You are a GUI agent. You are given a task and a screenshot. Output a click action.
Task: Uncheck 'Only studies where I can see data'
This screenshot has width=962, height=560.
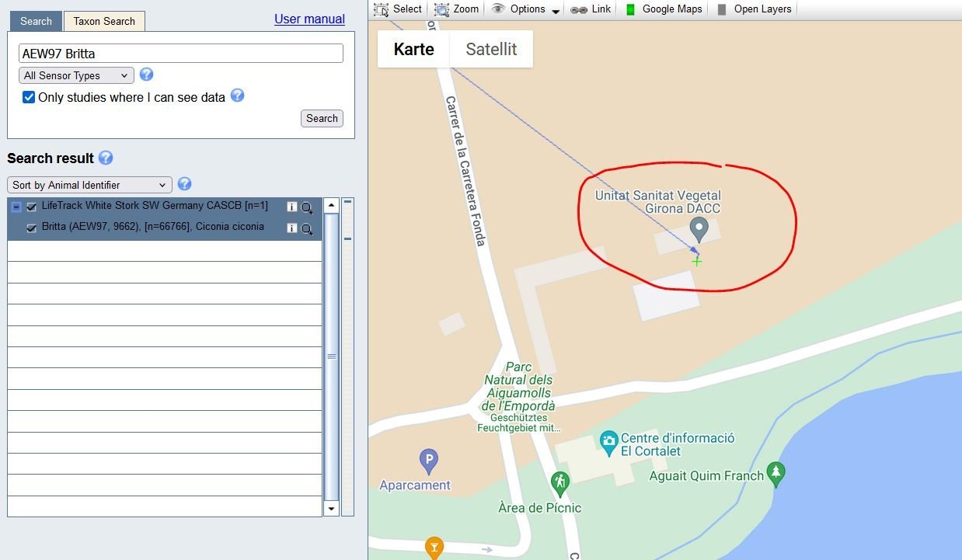[x=29, y=97]
